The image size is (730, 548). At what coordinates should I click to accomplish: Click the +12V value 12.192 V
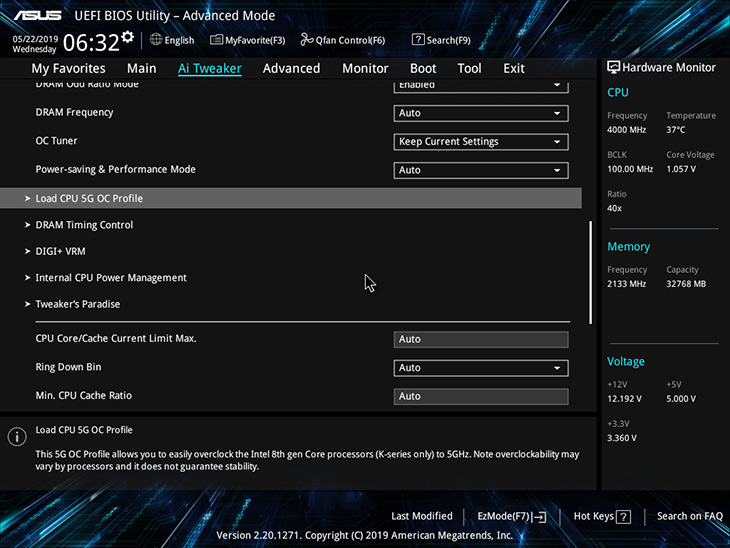624,399
